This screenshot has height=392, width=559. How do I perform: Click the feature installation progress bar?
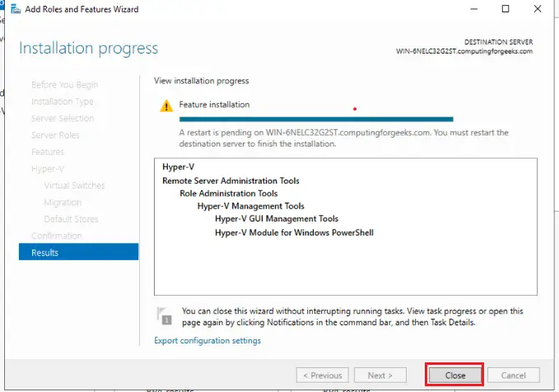(316, 119)
